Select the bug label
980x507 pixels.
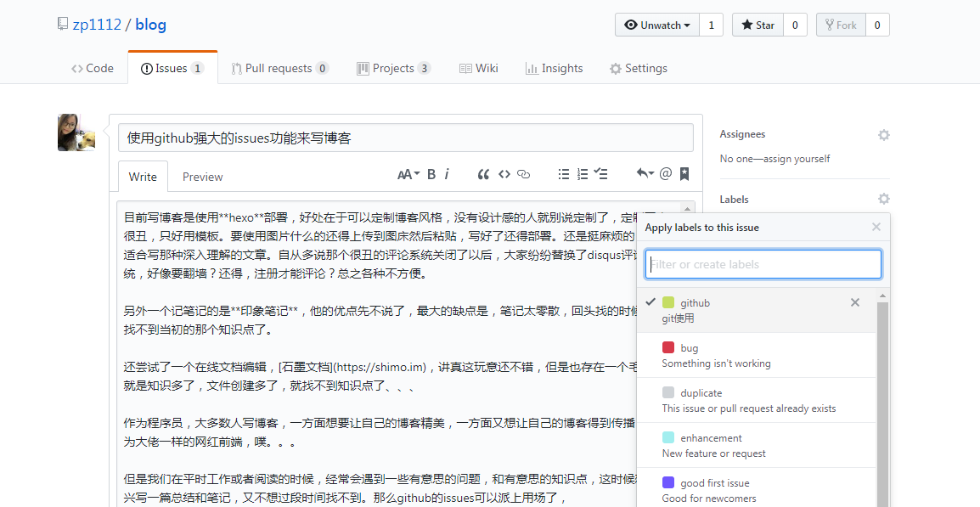[x=757, y=355]
